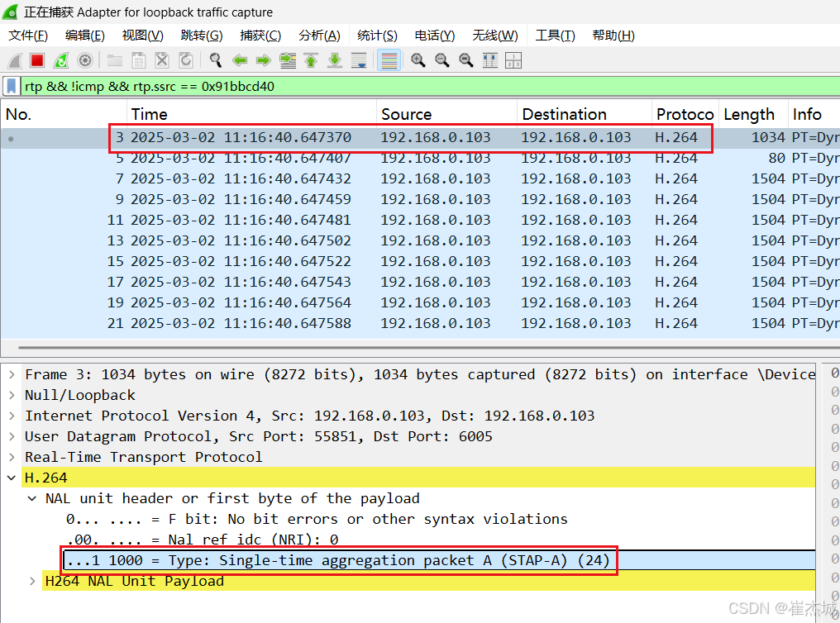The image size is (840, 623).
Task: Open the 帮助(H) menu
Action: coord(613,36)
